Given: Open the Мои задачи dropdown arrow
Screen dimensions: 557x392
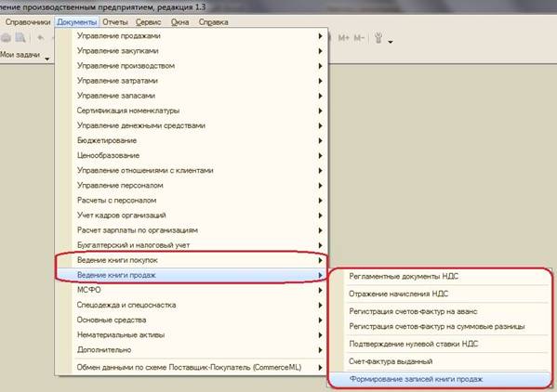Looking at the screenshot, I should pos(46,59).
